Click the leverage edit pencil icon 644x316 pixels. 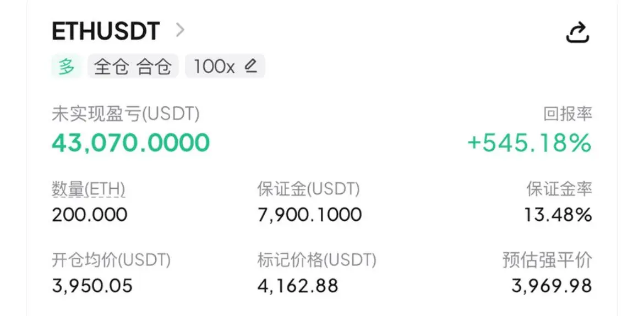[250, 66]
